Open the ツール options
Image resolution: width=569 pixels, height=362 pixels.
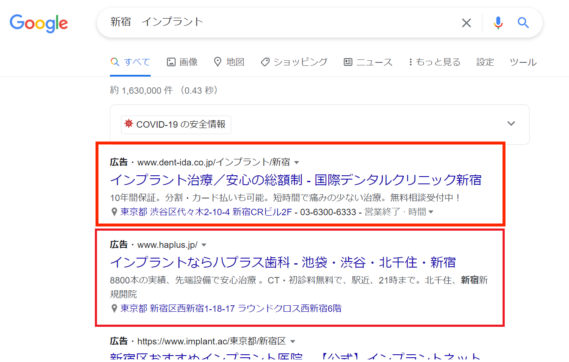point(523,62)
